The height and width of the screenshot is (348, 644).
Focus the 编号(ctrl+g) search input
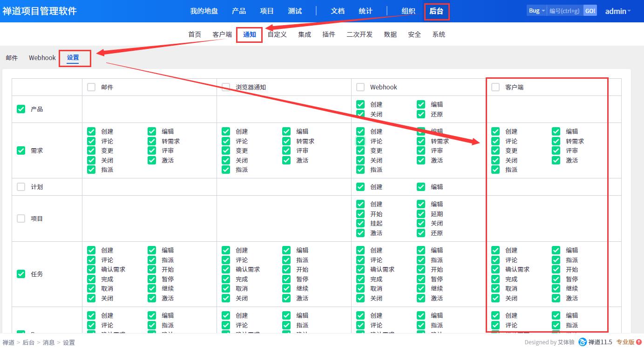pyautogui.click(x=565, y=11)
